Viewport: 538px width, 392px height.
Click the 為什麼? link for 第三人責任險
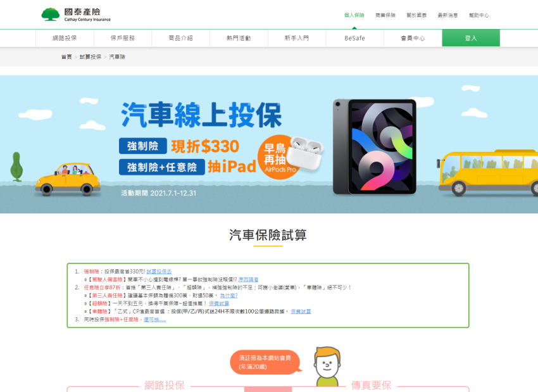[x=228, y=296]
